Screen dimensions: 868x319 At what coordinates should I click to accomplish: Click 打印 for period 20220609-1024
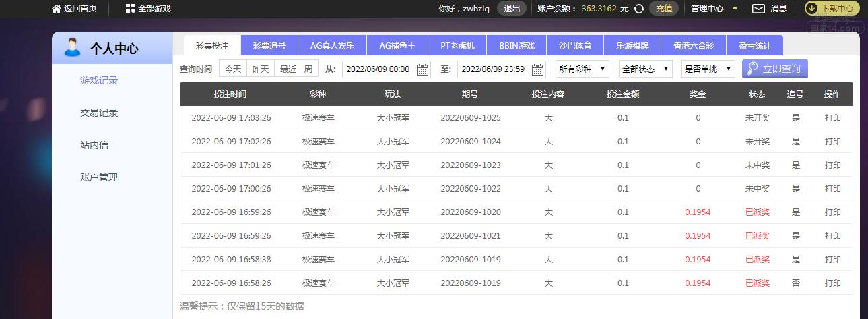(x=833, y=141)
